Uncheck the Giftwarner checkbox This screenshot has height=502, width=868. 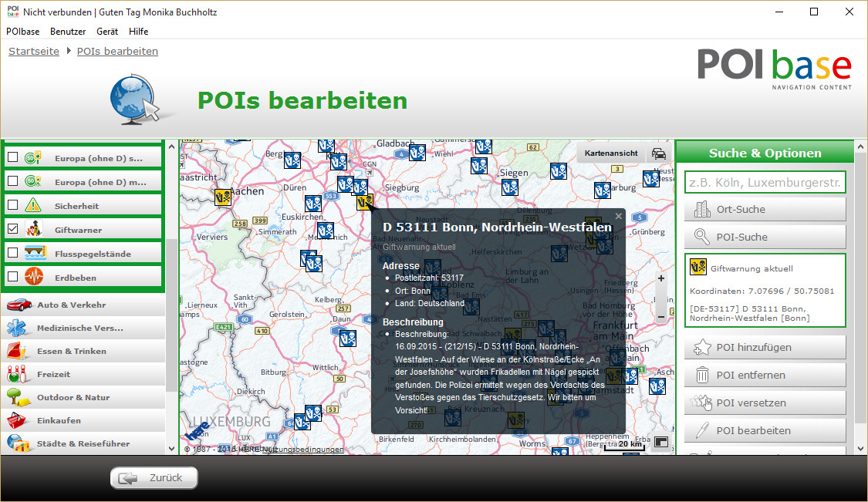[x=12, y=230]
